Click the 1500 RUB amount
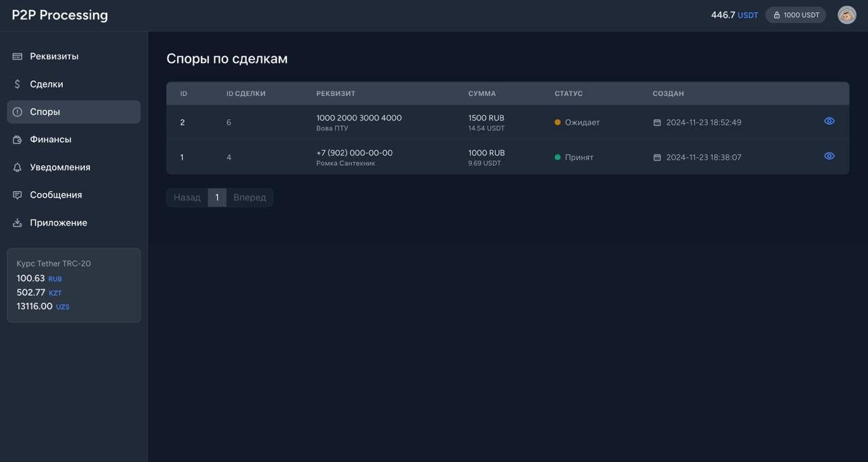Screen dimensions: 868x462 486,118
